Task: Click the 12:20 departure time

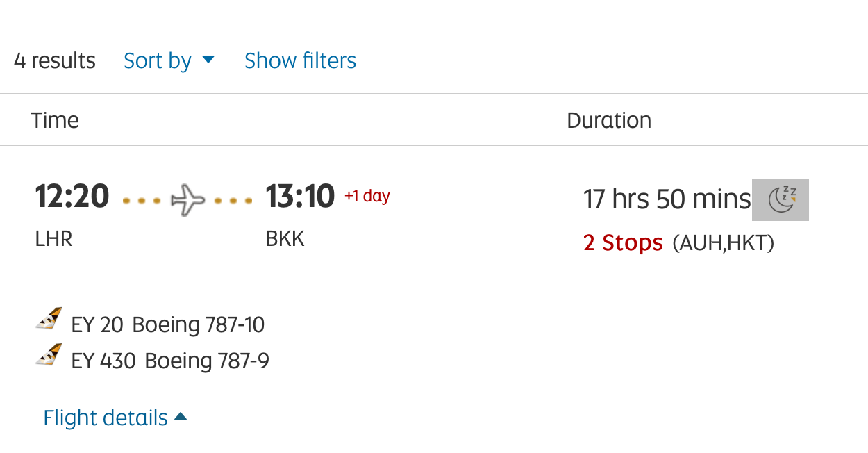Action: tap(72, 197)
